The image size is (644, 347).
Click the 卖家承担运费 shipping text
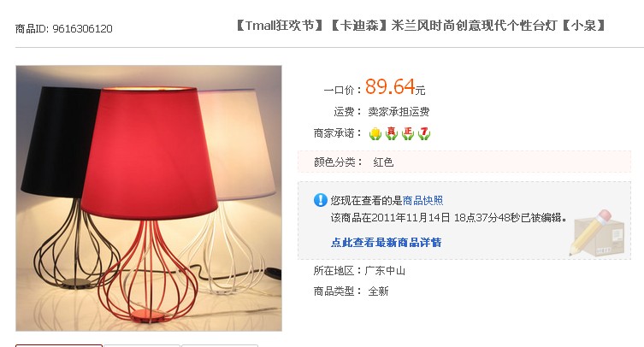[x=399, y=112]
